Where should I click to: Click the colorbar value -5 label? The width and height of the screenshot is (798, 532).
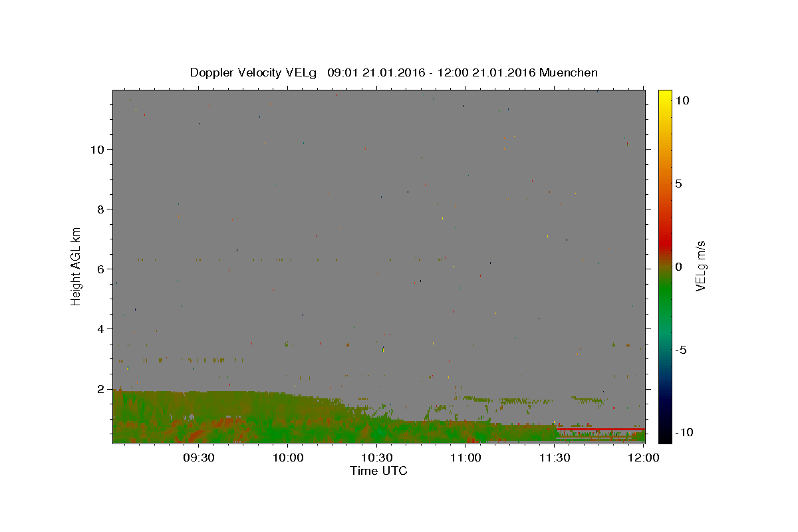point(681,350)
